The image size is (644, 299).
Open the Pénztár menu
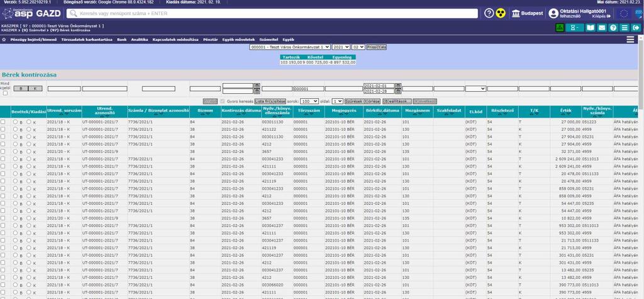click(x=211, y=40)
